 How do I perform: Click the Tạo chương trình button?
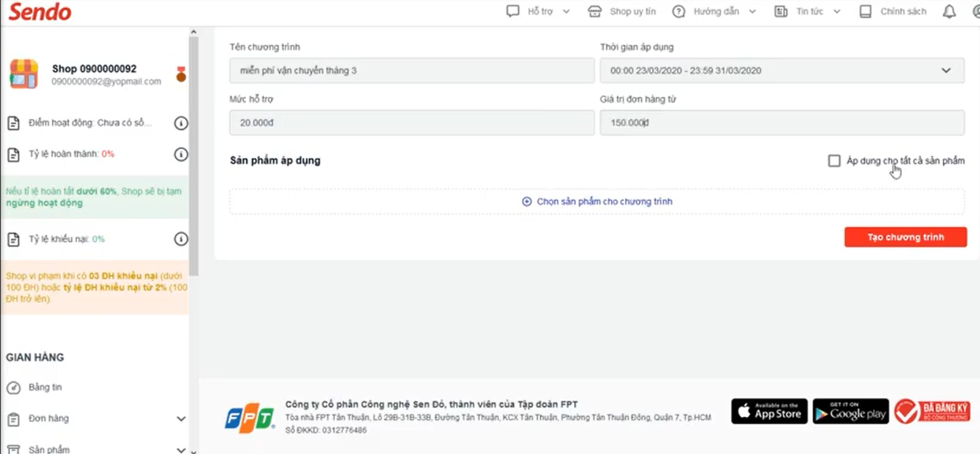[x=905, y=237]
